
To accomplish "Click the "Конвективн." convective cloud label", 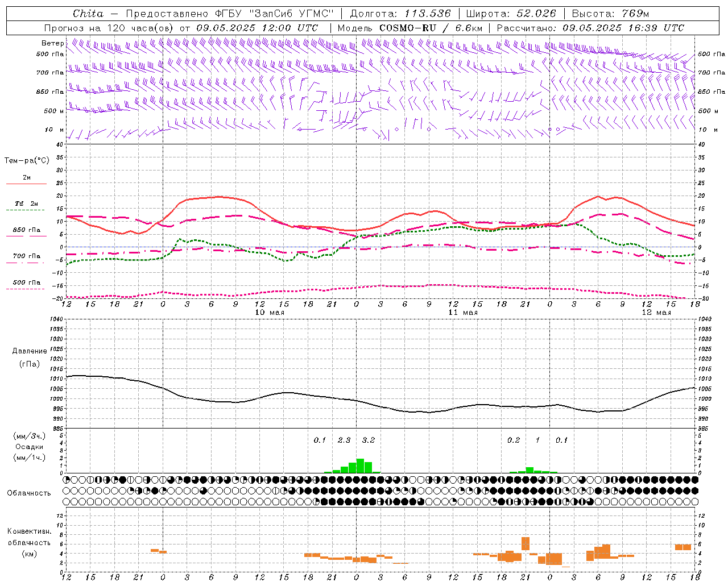I will point(30,531).
